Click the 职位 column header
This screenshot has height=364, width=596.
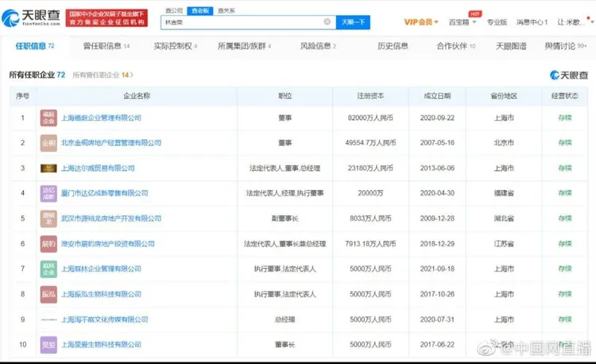point(284,95)
